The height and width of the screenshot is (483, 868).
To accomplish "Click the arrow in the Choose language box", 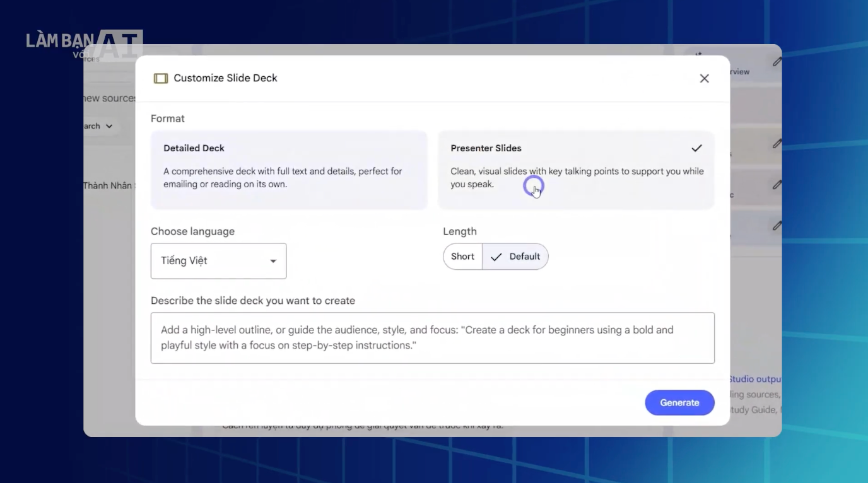I will click(273, 261).
